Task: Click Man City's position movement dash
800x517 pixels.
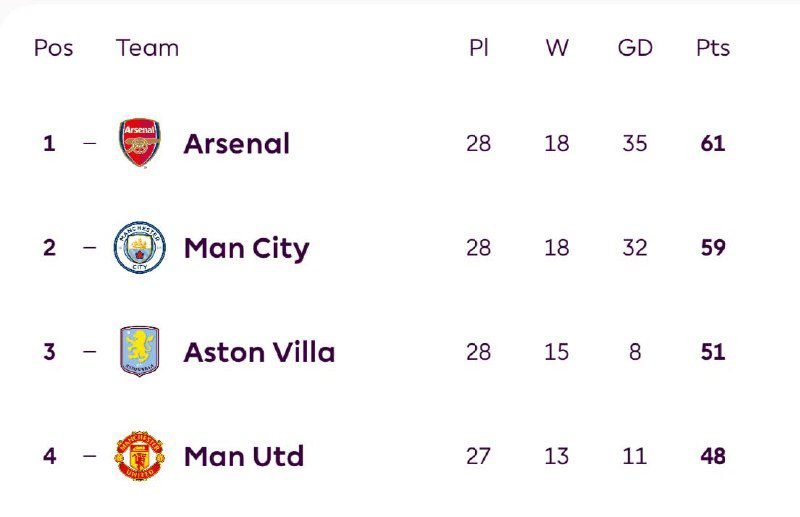Action: pyautogui.click(x=90, y=248)
